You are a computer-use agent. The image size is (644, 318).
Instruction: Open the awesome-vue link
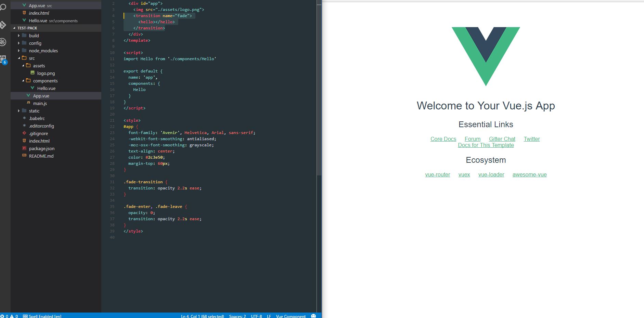pyautogui.click(x=530, y=174)
